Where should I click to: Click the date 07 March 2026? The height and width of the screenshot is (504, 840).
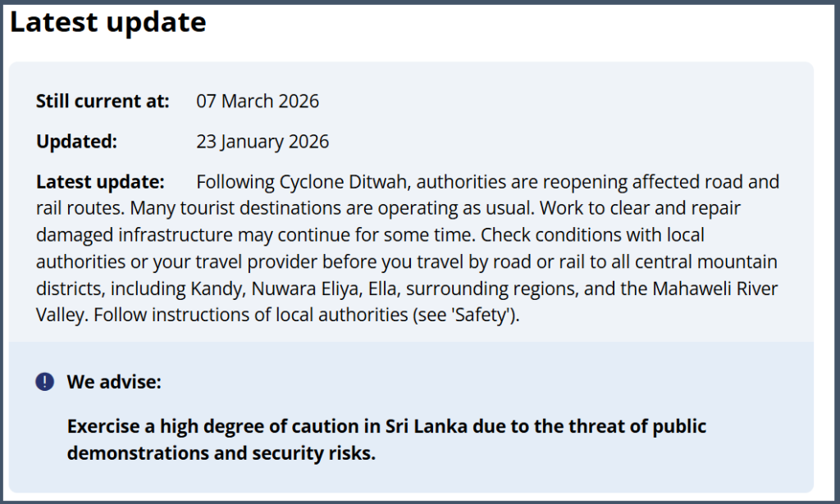coord(258,102)
